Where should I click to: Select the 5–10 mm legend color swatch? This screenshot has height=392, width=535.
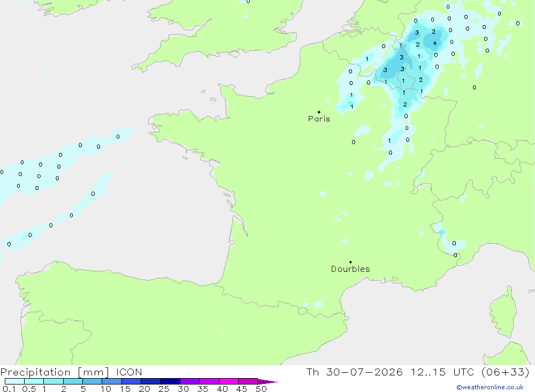click(93, 381)
